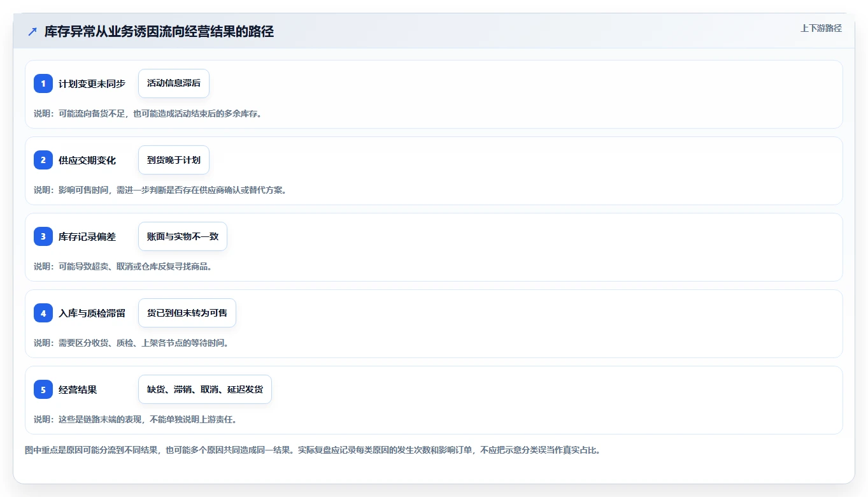Click the 计划变更未同步 heading
Image resolution: width=868 pixels, height=497 pixels.
(92, 84)
